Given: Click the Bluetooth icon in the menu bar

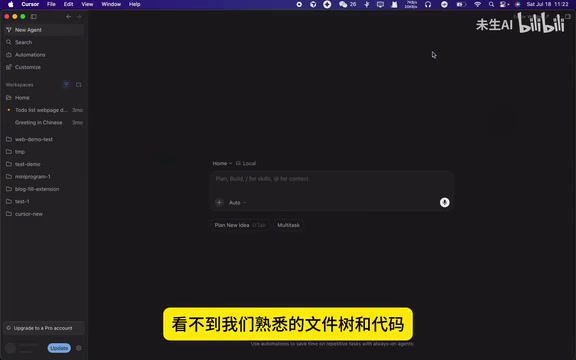Looking at the screenshot, I should point(367,4).
